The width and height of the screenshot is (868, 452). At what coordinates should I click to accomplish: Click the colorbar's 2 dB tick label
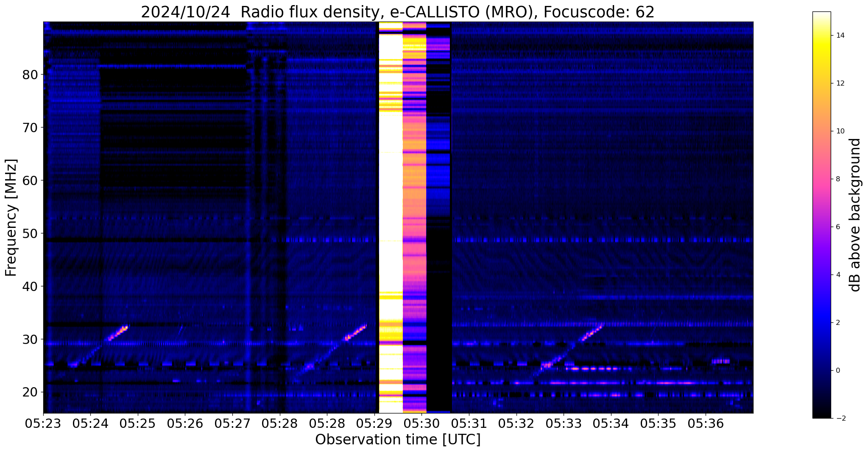[837, 323]
